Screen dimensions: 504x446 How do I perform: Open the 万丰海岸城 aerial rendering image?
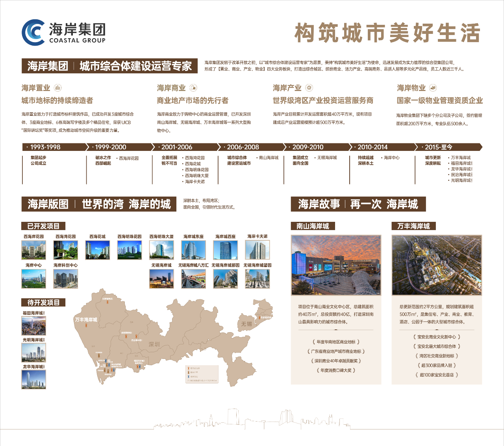(437, 265)
